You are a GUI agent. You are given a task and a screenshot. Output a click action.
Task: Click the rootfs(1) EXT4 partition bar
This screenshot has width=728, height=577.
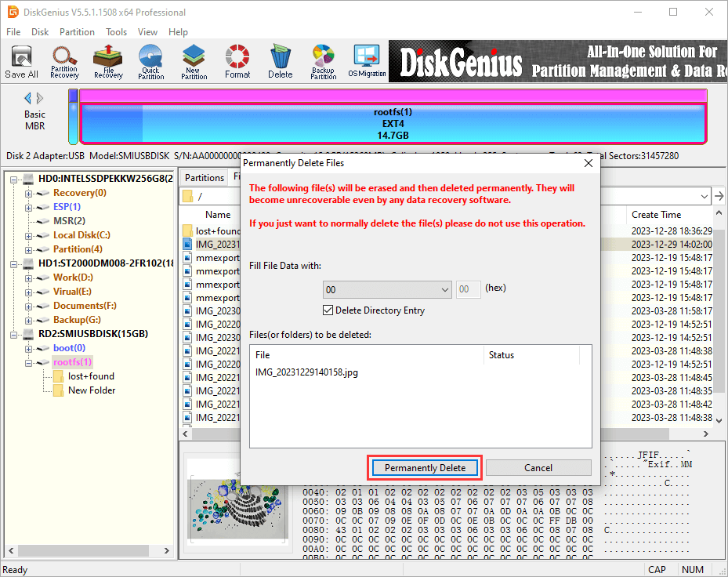coord(393,124)
